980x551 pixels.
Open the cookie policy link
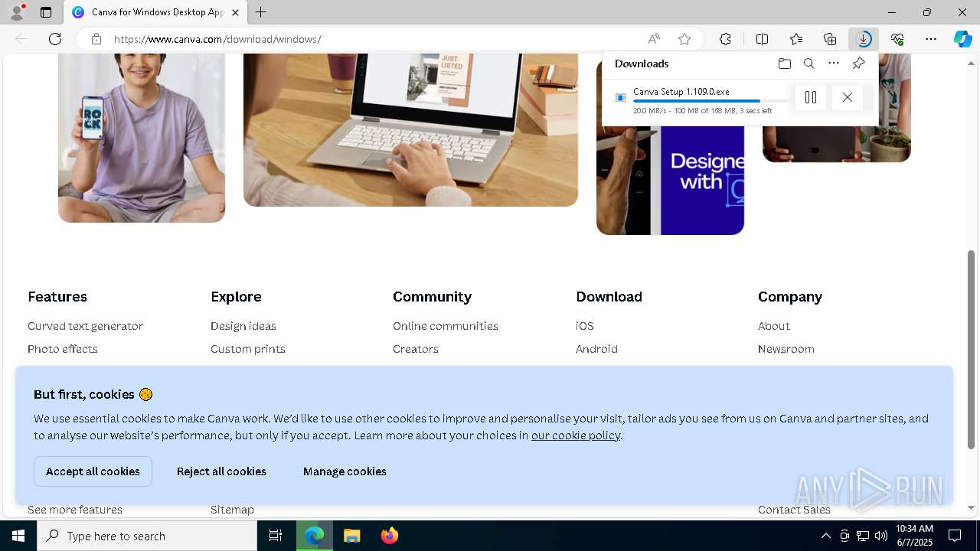tap(576, 435)
